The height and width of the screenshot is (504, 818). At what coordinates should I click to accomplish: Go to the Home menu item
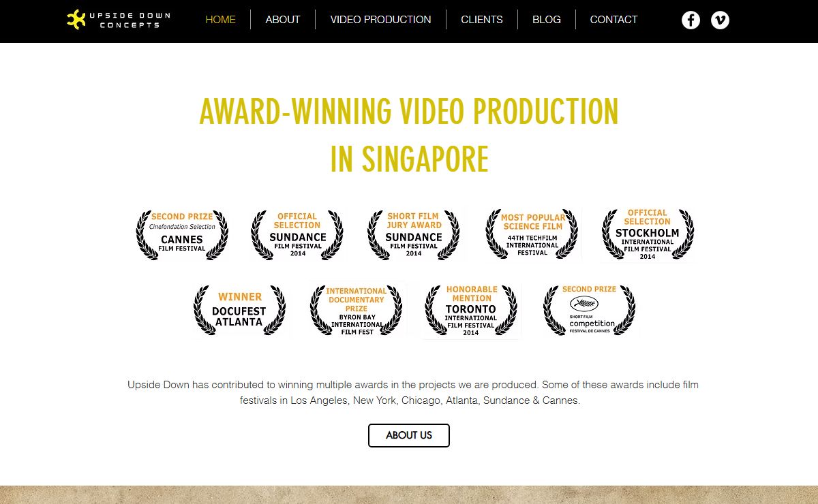(221, 20)
